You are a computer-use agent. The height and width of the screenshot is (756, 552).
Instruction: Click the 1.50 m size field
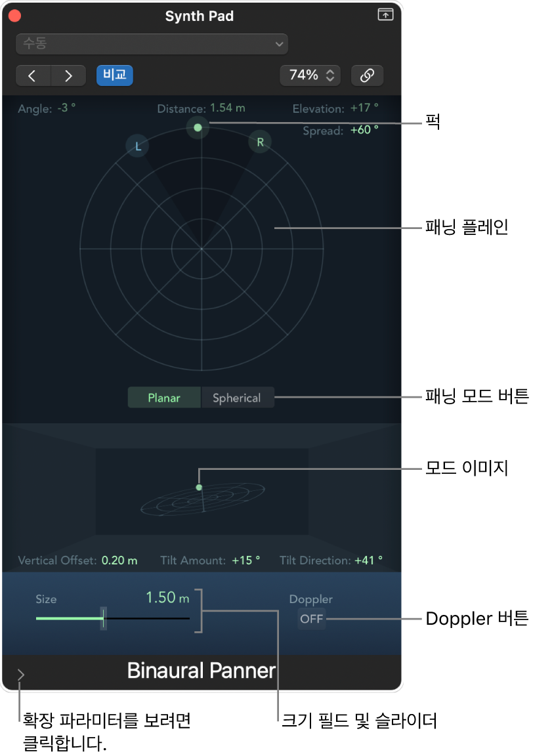(x=167, y=598)
